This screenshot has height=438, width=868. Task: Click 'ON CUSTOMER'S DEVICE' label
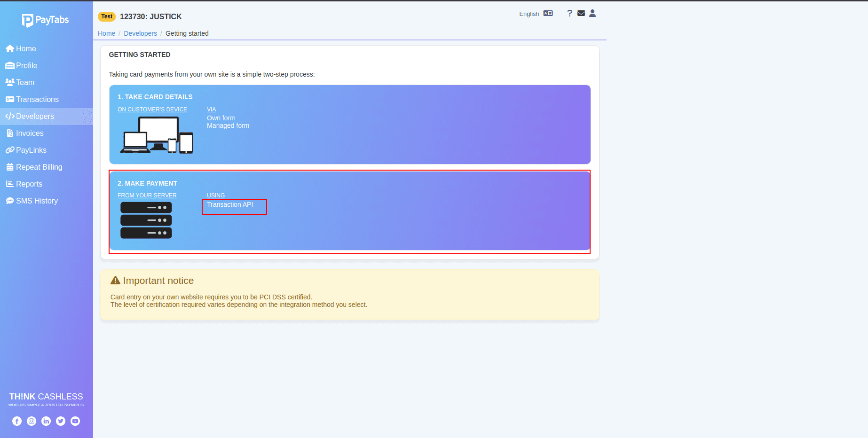152,109
